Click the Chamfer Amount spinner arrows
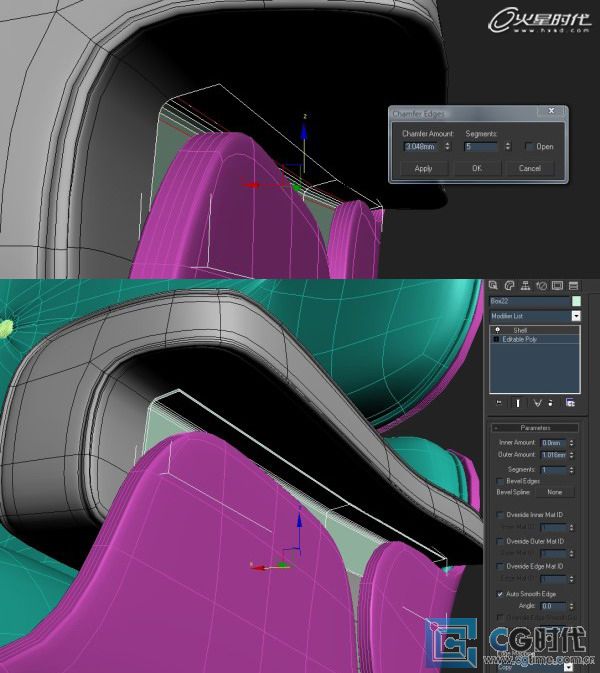Viewport: 600px width, 673px height. tap(447, 146)
